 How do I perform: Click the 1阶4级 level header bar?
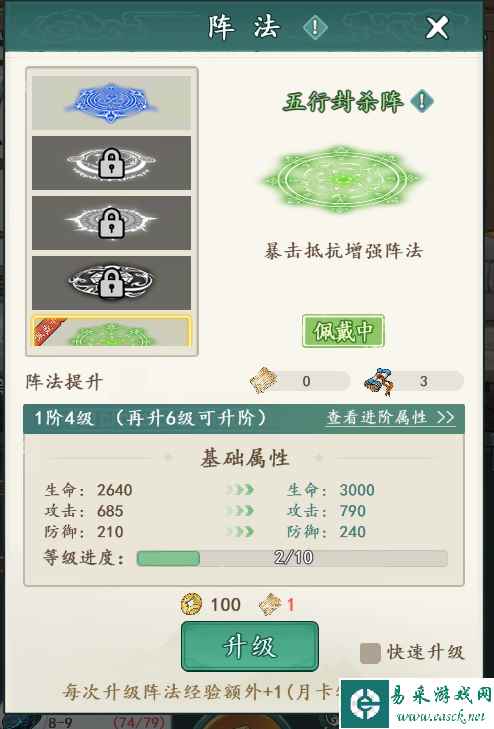[244, 418]
